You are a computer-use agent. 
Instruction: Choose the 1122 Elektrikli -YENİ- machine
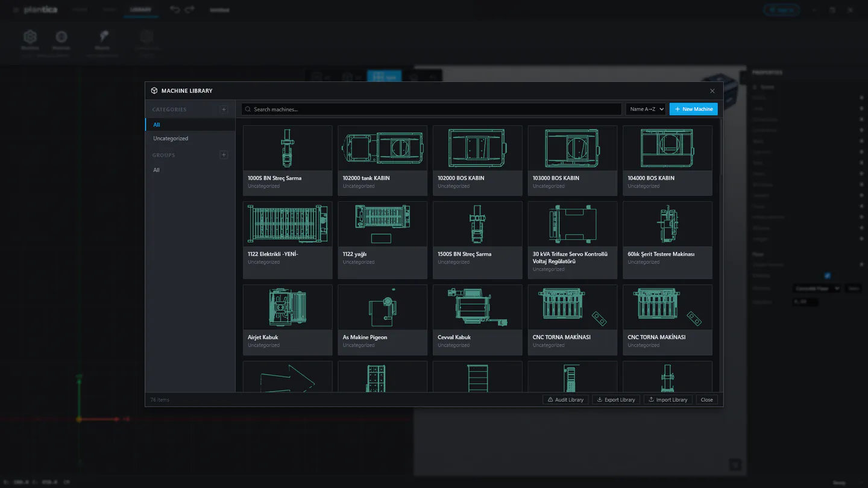[x=288, y=240]
